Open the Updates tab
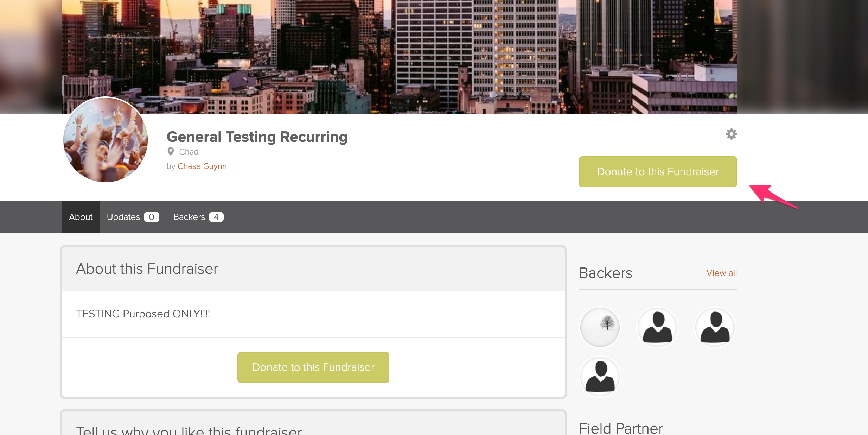This screenshot has height=435, width=868. pos(123,217)
